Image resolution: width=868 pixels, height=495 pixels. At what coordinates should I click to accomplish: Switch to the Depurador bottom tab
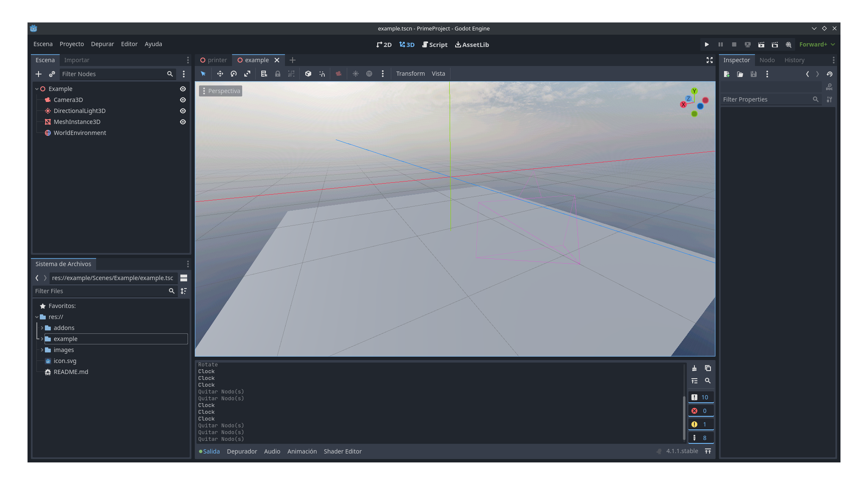pyautogui.click(x=242, y=451)
